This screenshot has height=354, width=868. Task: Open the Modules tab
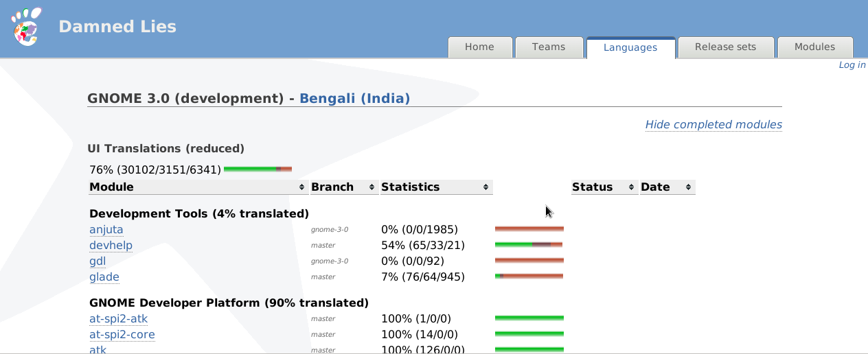814,47
